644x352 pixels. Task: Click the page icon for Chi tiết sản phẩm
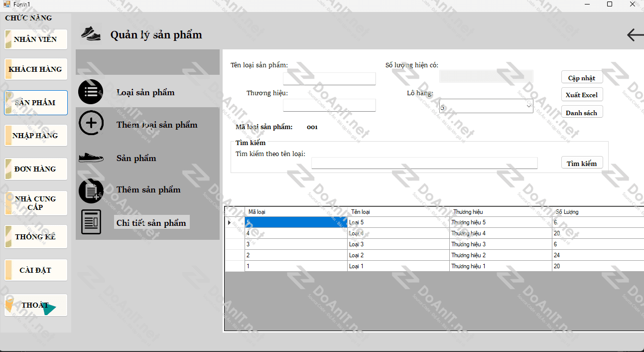coord(91,222)
